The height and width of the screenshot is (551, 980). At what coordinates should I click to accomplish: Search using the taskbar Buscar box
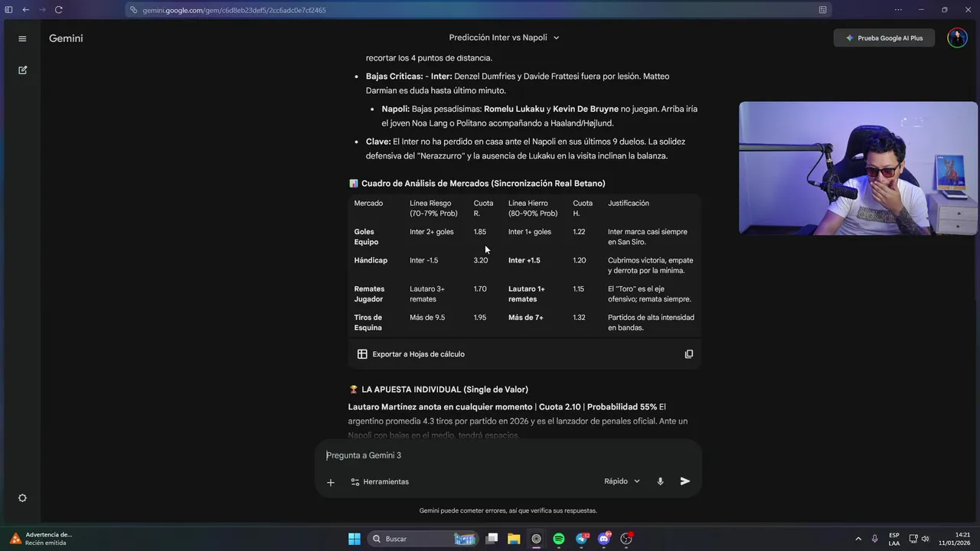coord(423,539)
